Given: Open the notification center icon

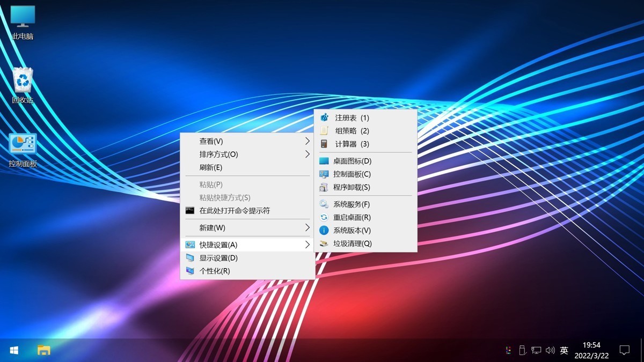Looking at the screenshot, I should click(624, 350).
